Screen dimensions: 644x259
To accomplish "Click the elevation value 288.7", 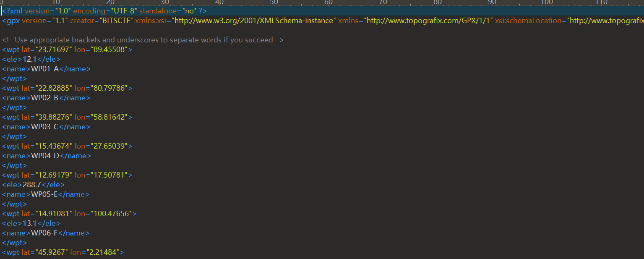I will coord(31,185).
